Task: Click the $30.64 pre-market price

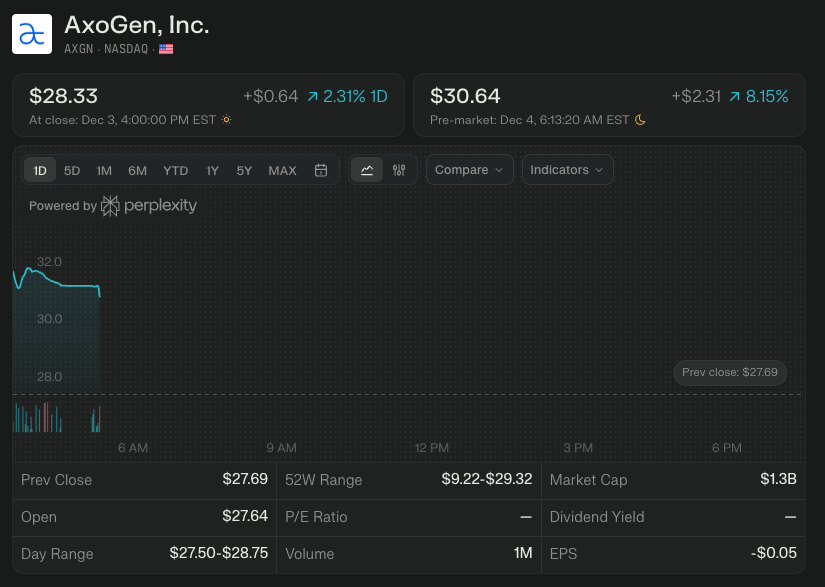Action: tap(465, 96)
